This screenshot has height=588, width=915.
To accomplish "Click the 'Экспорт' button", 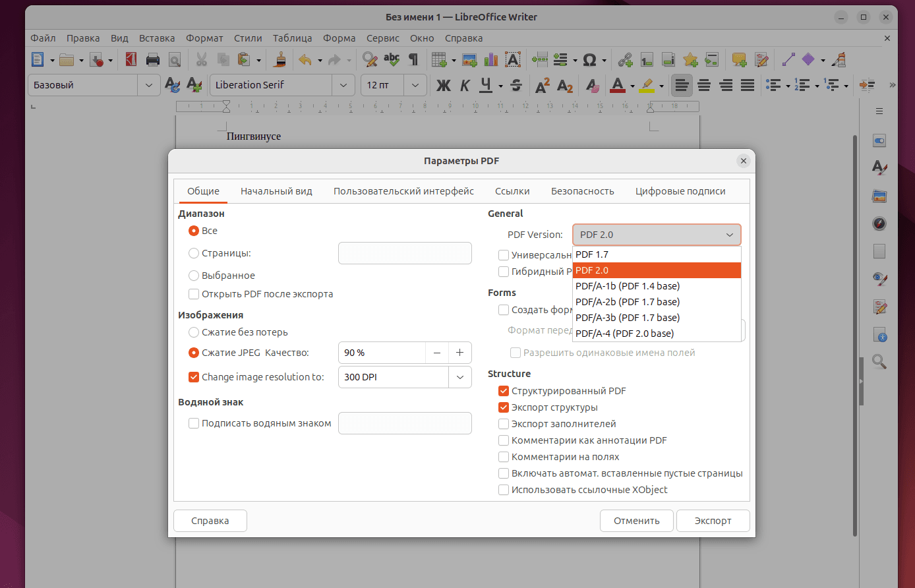I will click(x=713, y=521).
